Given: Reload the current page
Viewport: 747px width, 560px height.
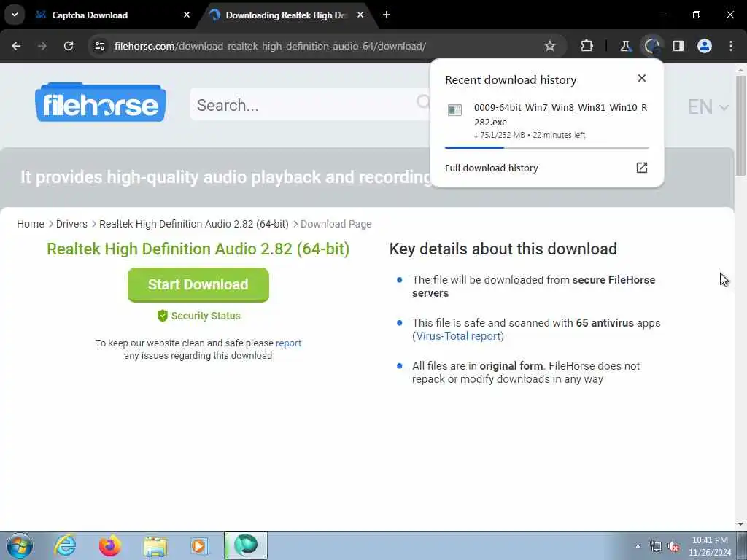Looking at the screenshot, I should 69,46.
